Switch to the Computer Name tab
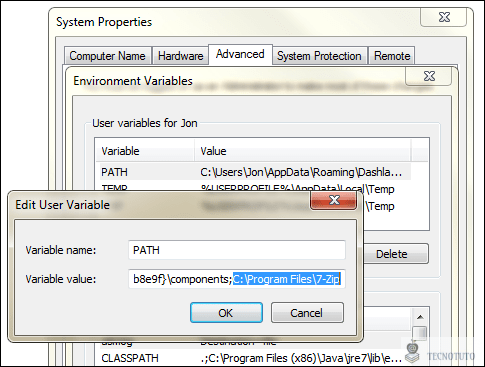This screenshot has width=485, height=367. coord(107,56)
